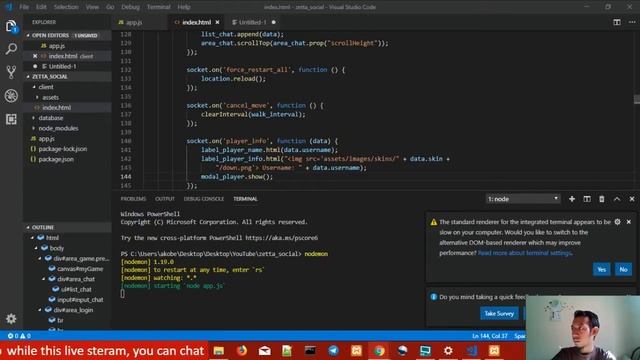Click the webcam overlay thumbnail
The width and height of the screenshot is (640, 360).
tap(583, 328)
